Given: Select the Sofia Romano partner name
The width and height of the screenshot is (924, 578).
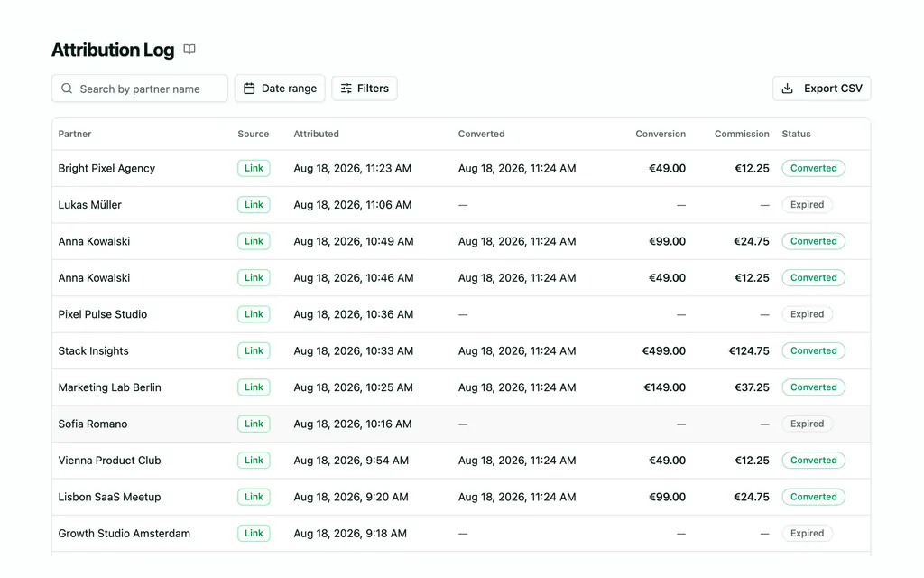Looking at the screenshot, I should tap(93, 424).
